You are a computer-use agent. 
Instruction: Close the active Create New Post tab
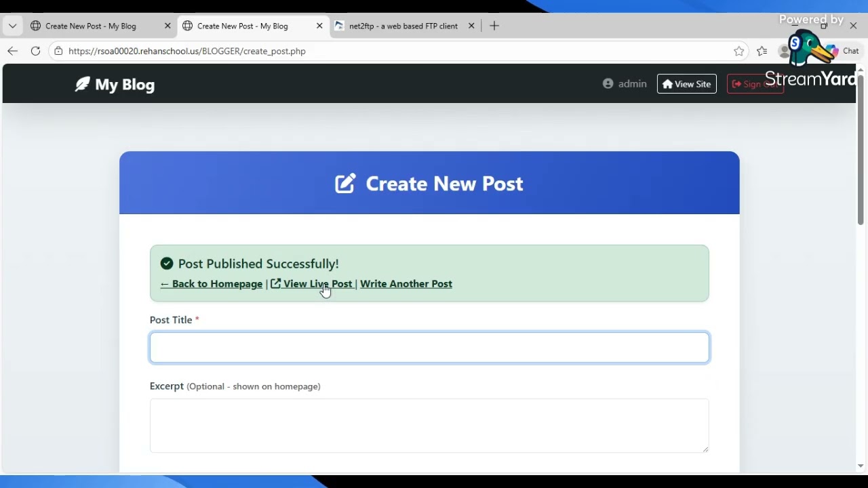[319, 26]
